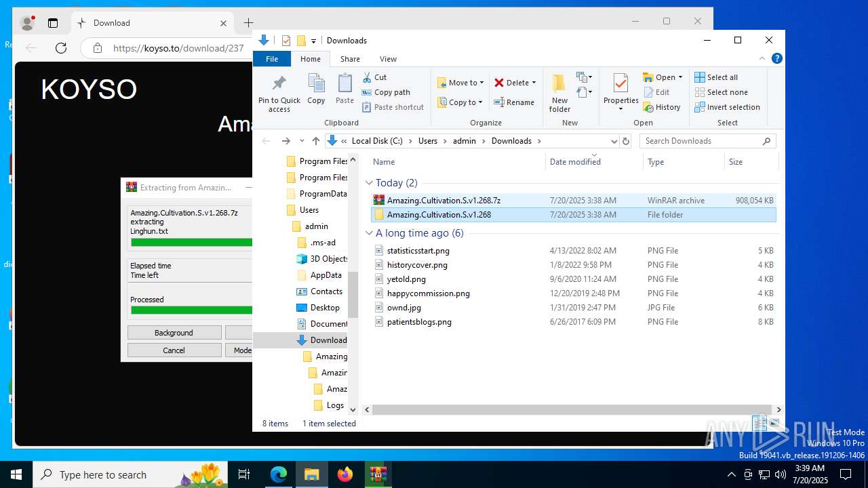The width and height of the screenshot is (868, 488).
Task: Click the Search Downloads field
Action: [708, 141]
